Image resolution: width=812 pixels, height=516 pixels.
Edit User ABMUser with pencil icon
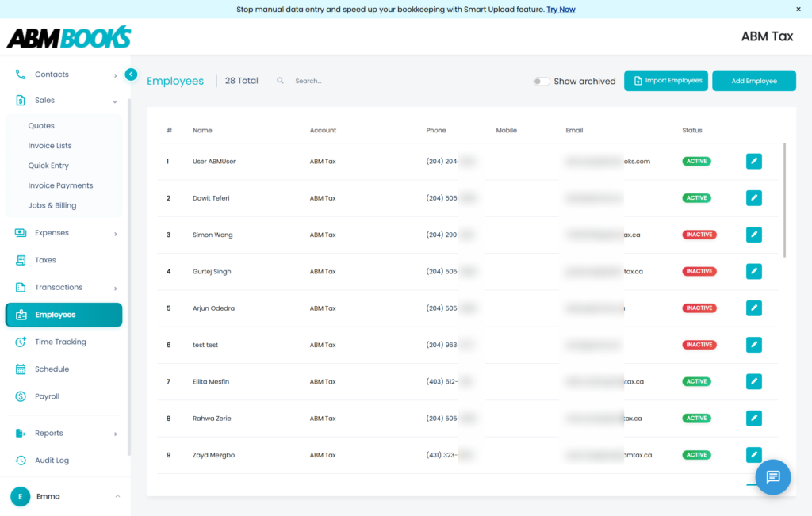point(754,161)
